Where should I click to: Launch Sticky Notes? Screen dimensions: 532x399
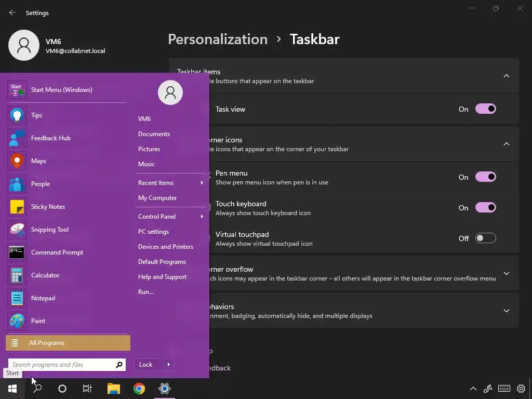[67, 207]
